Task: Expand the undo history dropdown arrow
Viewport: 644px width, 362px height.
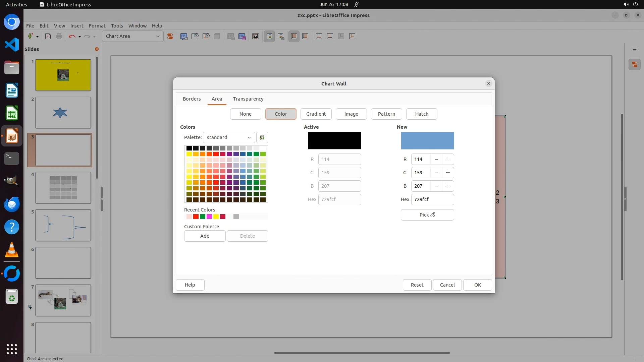Action: tap(79, 37)
